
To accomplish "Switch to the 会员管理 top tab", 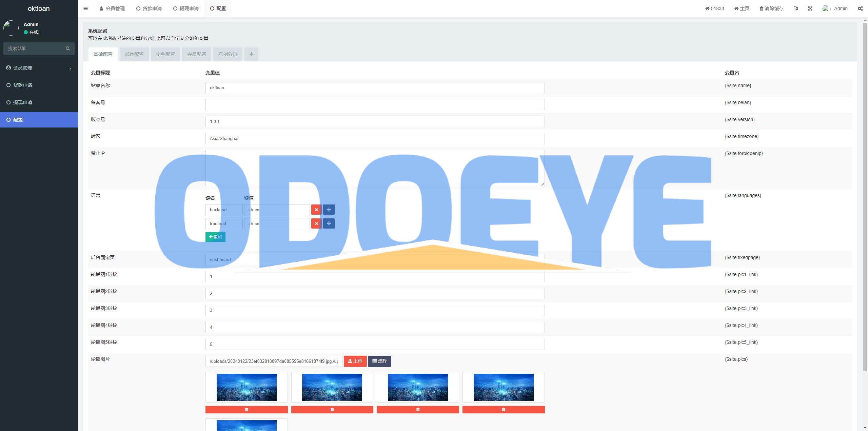I will click(x=112, y=8).
